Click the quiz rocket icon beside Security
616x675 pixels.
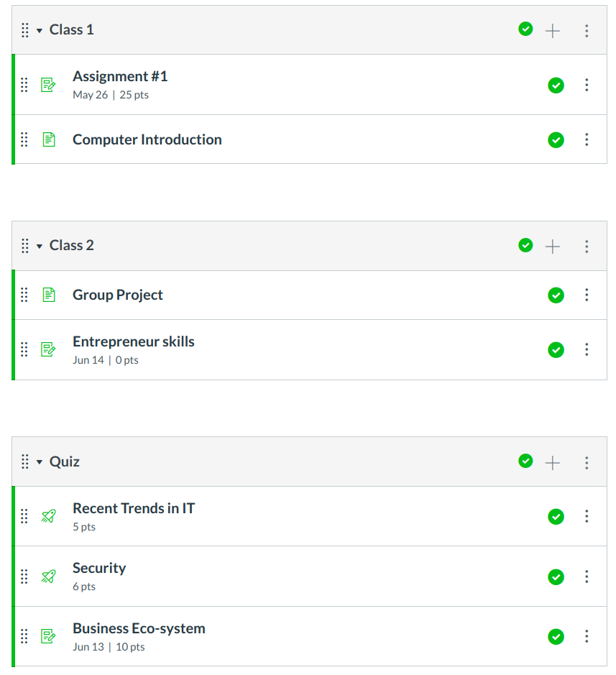click(48, 577)
